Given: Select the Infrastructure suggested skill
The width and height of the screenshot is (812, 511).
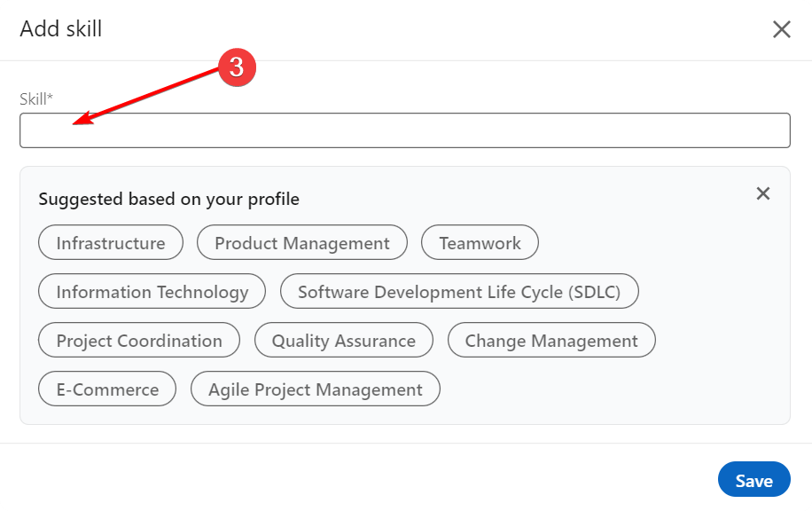Looking at the screenshot, I should (x=111, y=243).
